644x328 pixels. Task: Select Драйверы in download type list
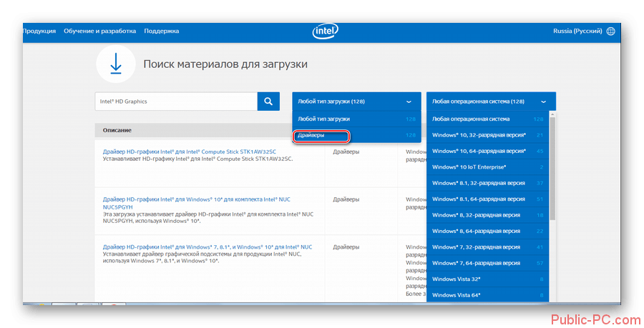tap(321, 135)
